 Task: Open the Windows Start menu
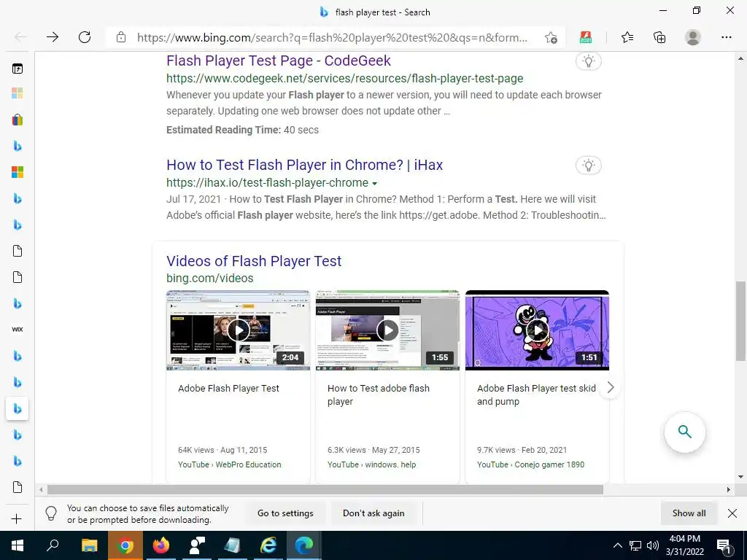[18, 545]
